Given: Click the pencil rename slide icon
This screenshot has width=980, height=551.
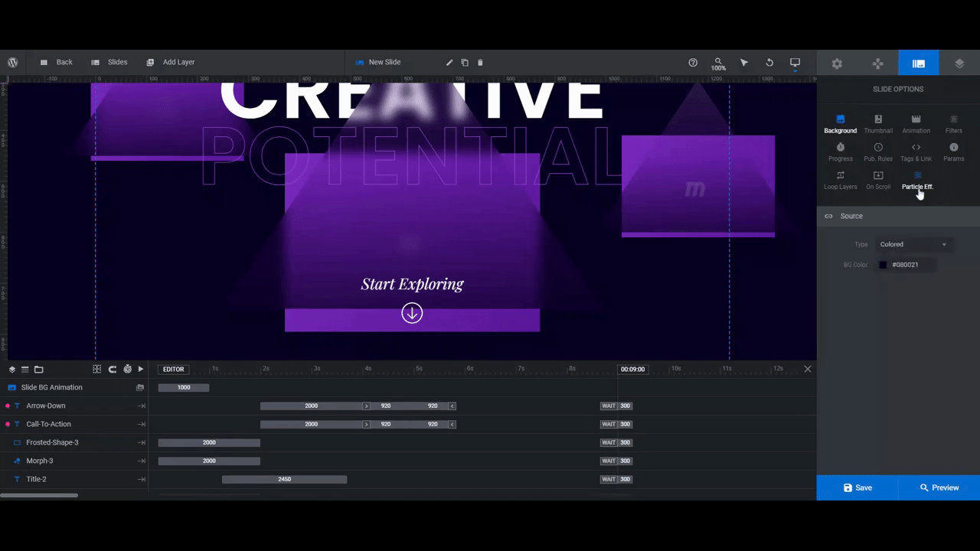Looking at the screenshot, I should tap(449, 63).
